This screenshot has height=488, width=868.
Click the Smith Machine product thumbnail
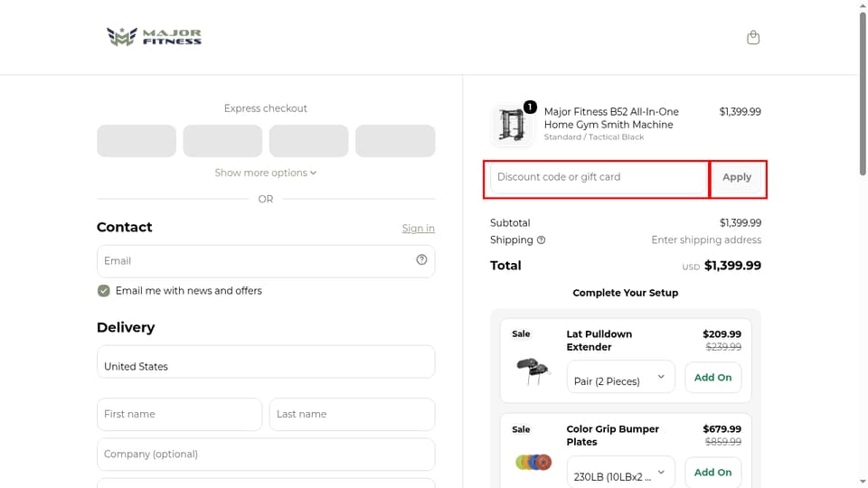(512, 124)
